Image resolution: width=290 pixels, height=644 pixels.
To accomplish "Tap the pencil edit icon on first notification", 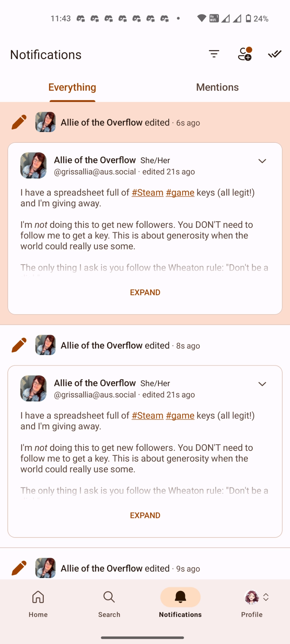I will (19, 122).
